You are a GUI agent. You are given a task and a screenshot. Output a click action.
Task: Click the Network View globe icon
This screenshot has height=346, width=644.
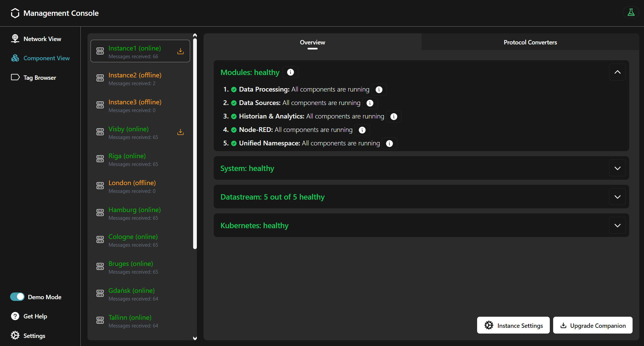[15, 39]
